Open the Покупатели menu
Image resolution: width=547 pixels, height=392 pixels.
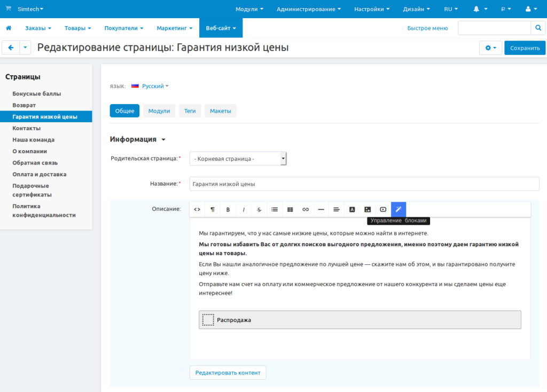[x=124, y=28]
